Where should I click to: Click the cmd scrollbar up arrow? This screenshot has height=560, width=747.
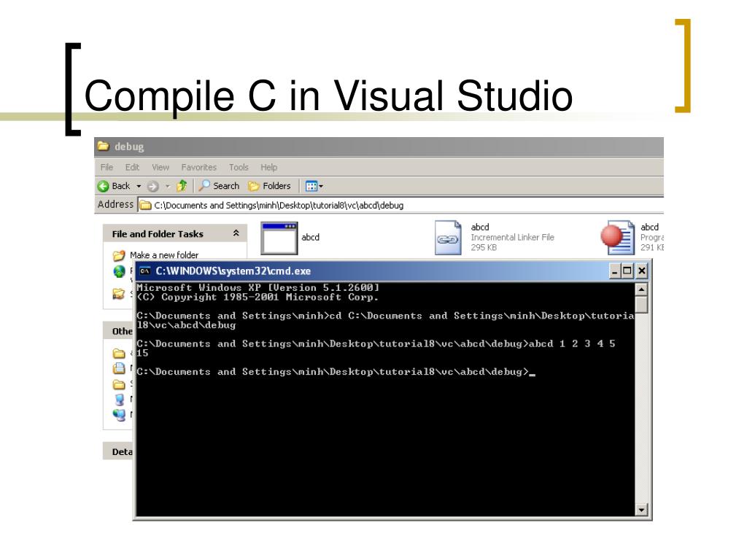click(641, 289)
